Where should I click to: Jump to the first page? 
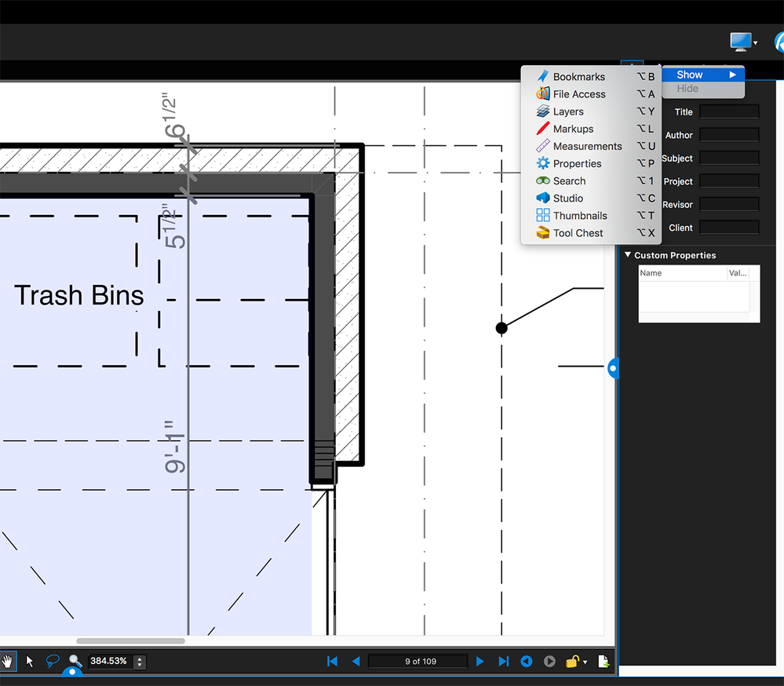(332, 662)
